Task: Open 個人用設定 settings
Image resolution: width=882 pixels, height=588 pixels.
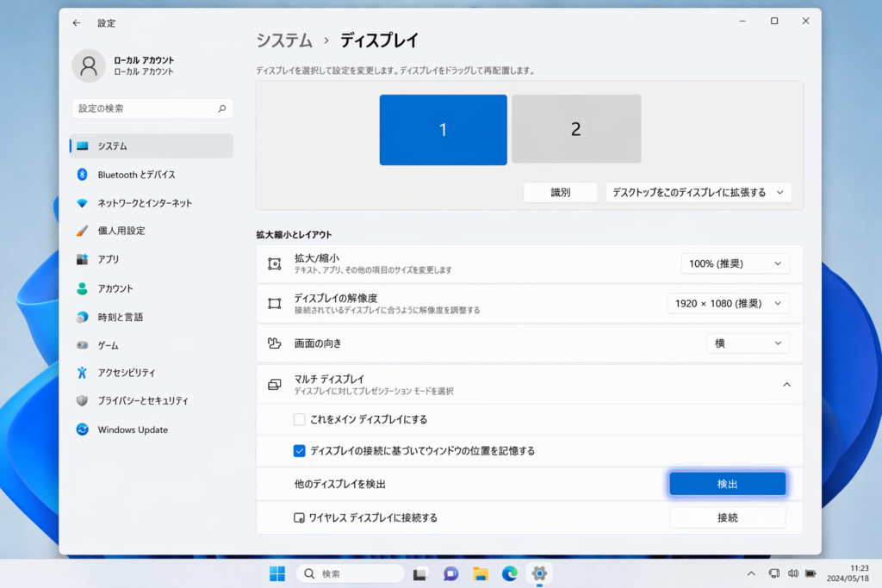Action: (152, 231)
